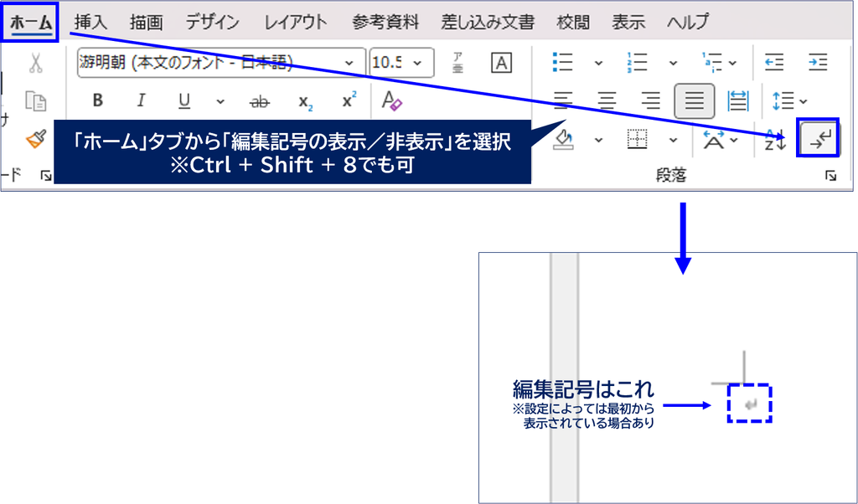
Task: Open the 描画 tab
Action: click(x=146, y=23)
